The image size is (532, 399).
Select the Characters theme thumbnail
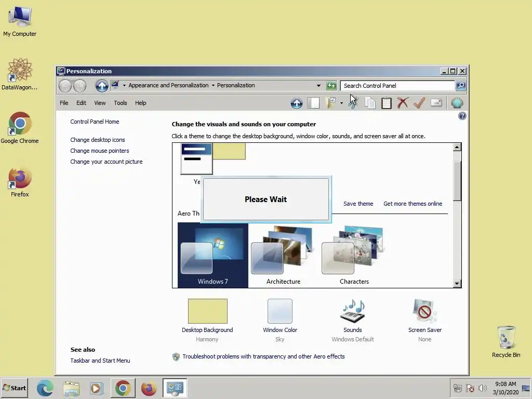(354, 255)
